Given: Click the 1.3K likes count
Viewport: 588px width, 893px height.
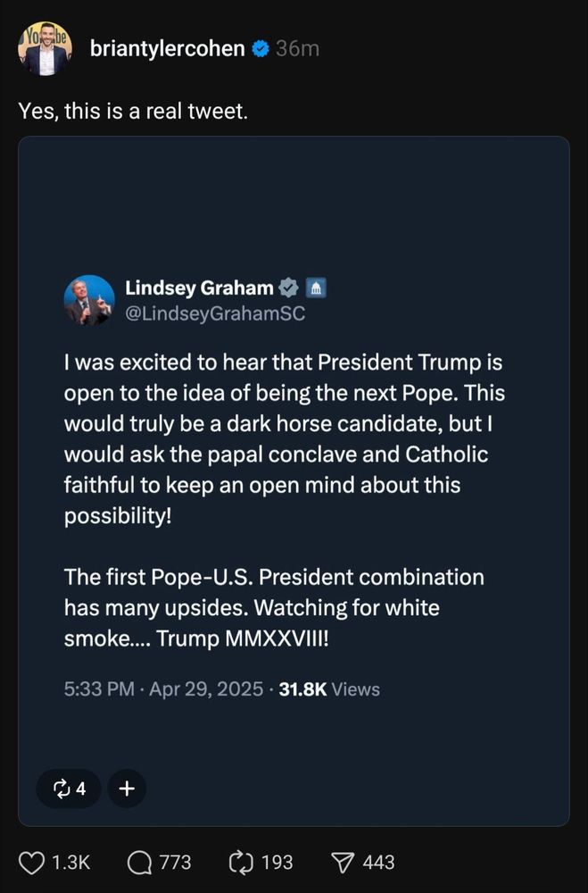Looking at the screenshot, I should (x=71, y=863).
